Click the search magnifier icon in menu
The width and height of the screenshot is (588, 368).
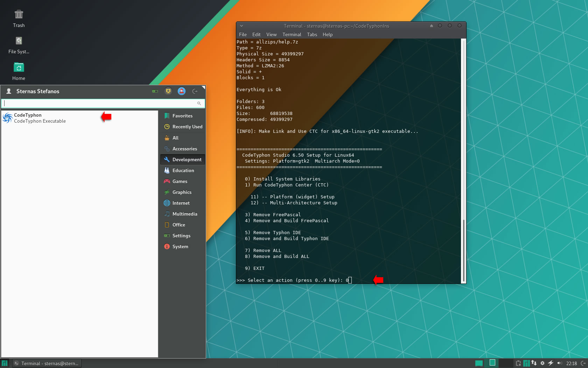point(199,103)
